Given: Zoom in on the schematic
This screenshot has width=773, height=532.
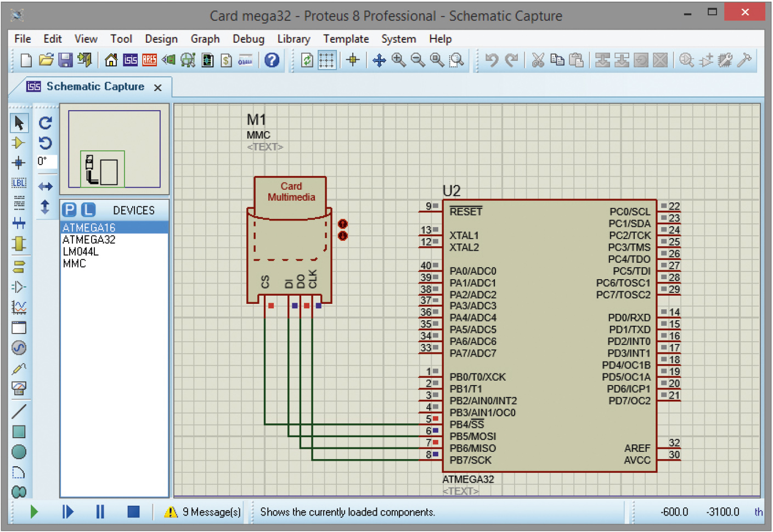Looking at the screenshot, I should click(399, 60).
